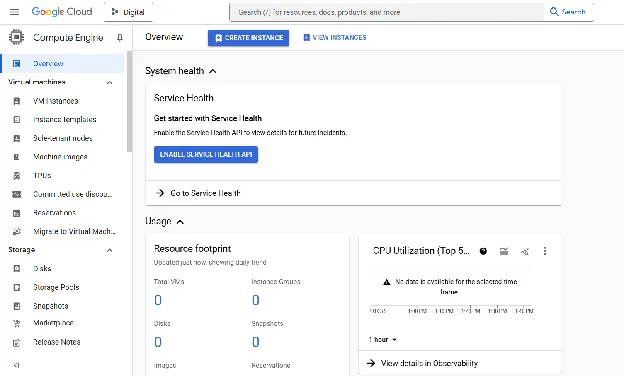Click the Reservations sidebar icon
This screenshot has height=376, width=624.
16,213
